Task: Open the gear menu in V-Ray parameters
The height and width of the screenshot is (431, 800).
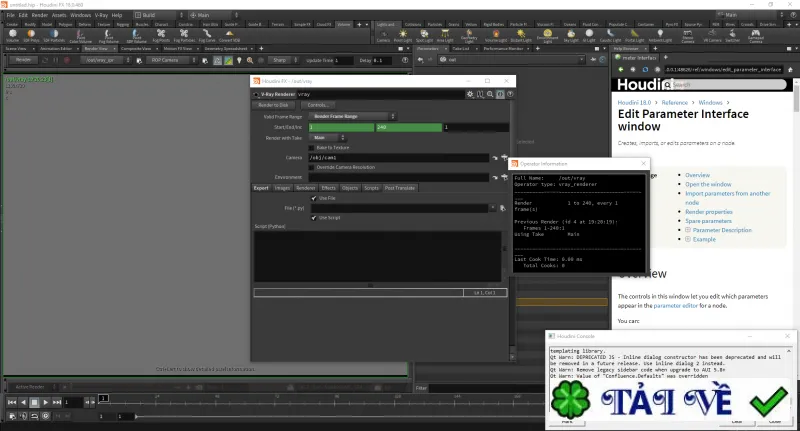Action: click(470, 94)
